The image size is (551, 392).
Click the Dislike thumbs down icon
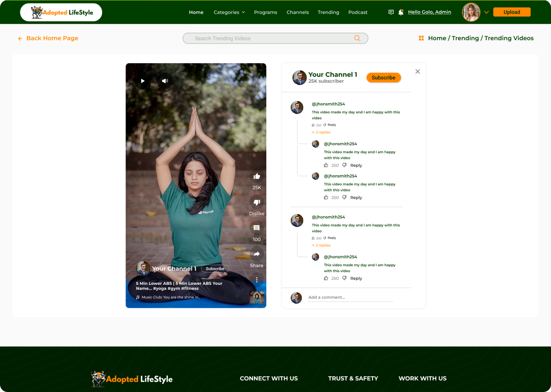pyautogui.click(x=257, y=203)
